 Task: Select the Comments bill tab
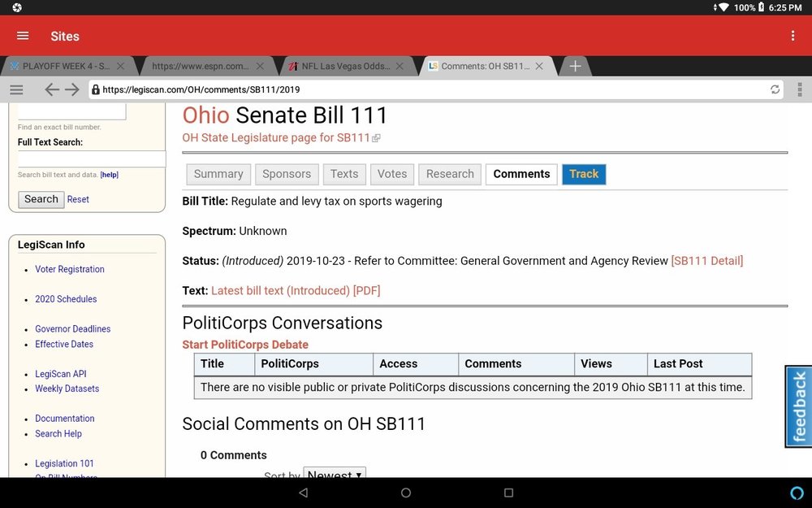[x=521, y=174]
